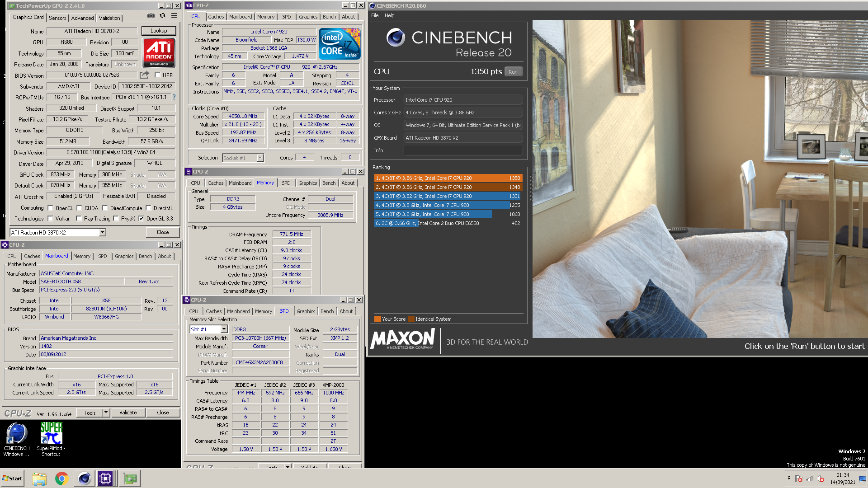This screenshot has width=868, height=488.
Task: Open Advanced tab in GPU-Z
Action: click(x=82, y=18)
